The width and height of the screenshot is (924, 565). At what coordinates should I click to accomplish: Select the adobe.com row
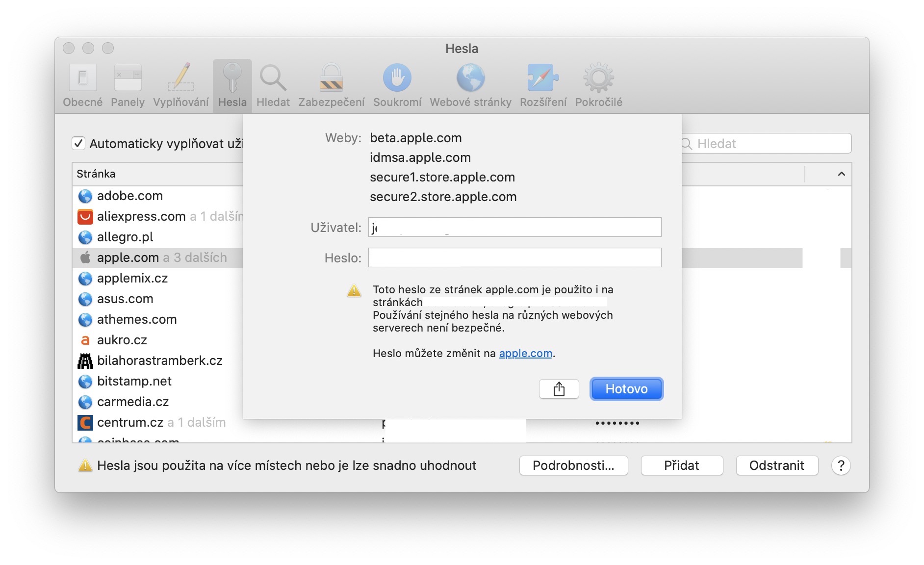tap(158, 196)
